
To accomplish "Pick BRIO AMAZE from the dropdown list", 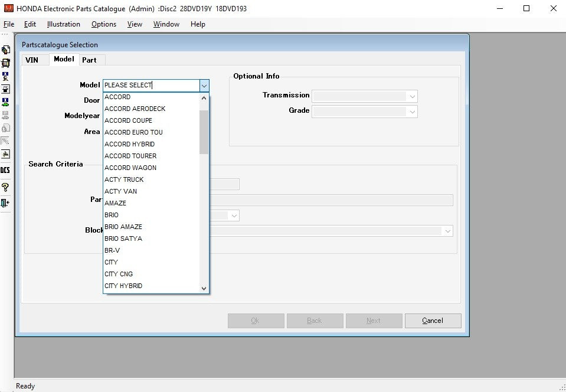I will click(x=123, y=227).
